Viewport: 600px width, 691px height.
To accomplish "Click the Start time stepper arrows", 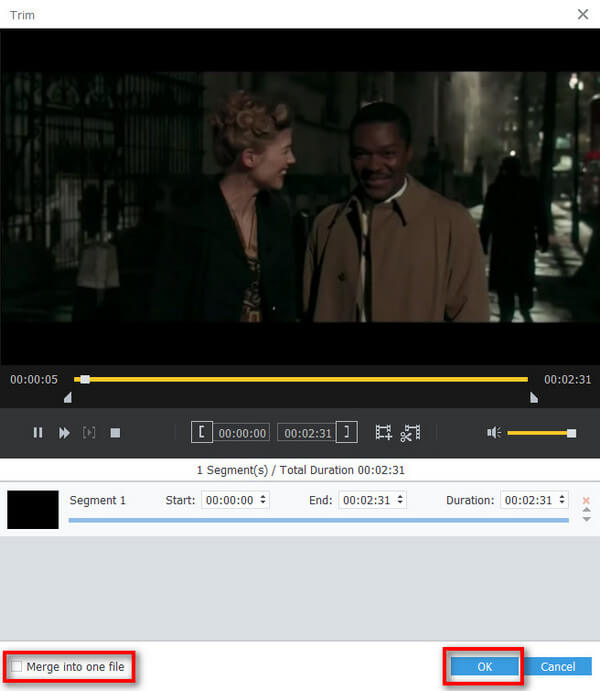I will 263,500.
